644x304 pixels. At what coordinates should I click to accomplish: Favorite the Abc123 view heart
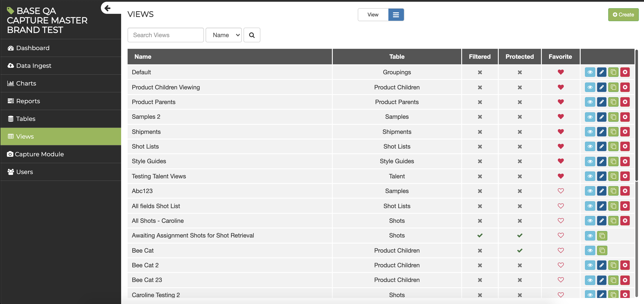point(561,191)
